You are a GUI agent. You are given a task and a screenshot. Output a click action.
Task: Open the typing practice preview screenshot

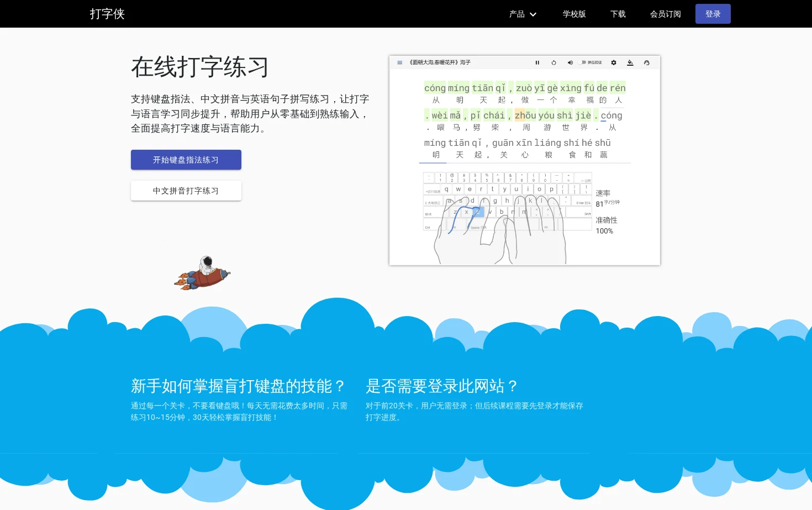525,160
